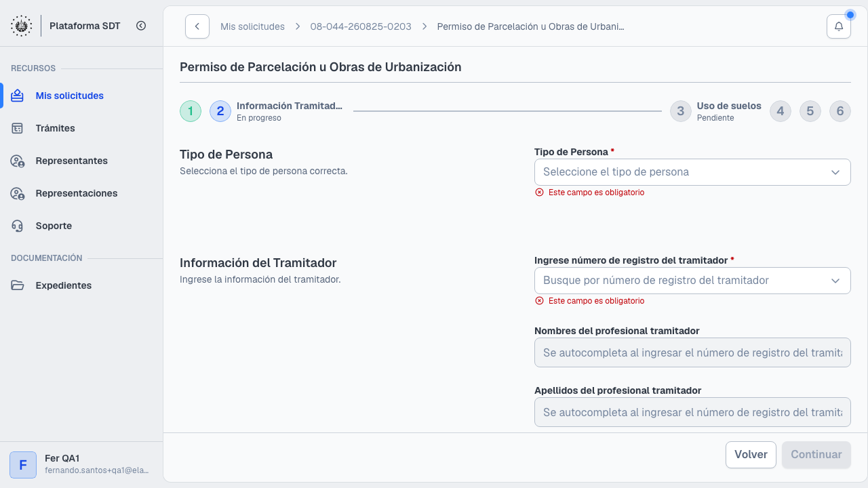
Task: Collapse the sidebar with the arrow icon
Action: click(141, 26)
